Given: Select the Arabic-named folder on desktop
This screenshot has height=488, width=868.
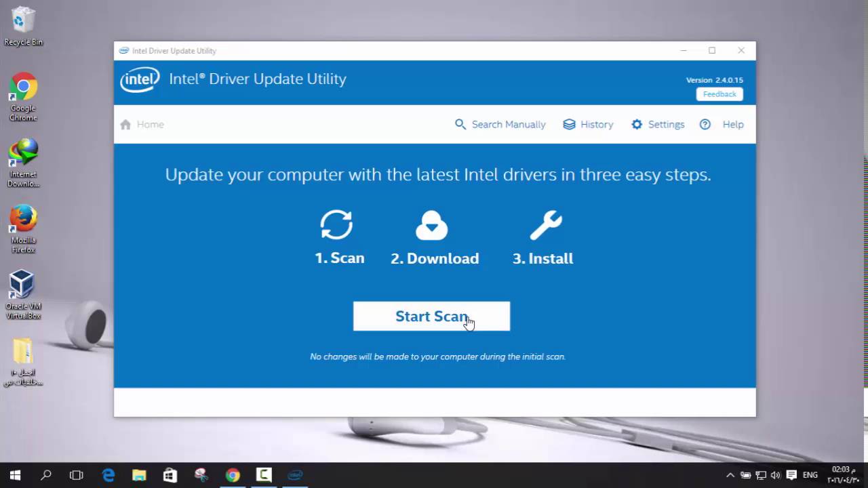Looking at the screenshot, I should coord(23,362).
